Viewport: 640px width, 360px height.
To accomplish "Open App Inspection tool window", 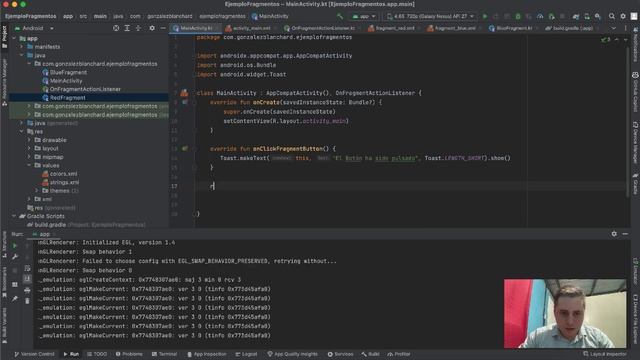I will (x=207, y=354).
